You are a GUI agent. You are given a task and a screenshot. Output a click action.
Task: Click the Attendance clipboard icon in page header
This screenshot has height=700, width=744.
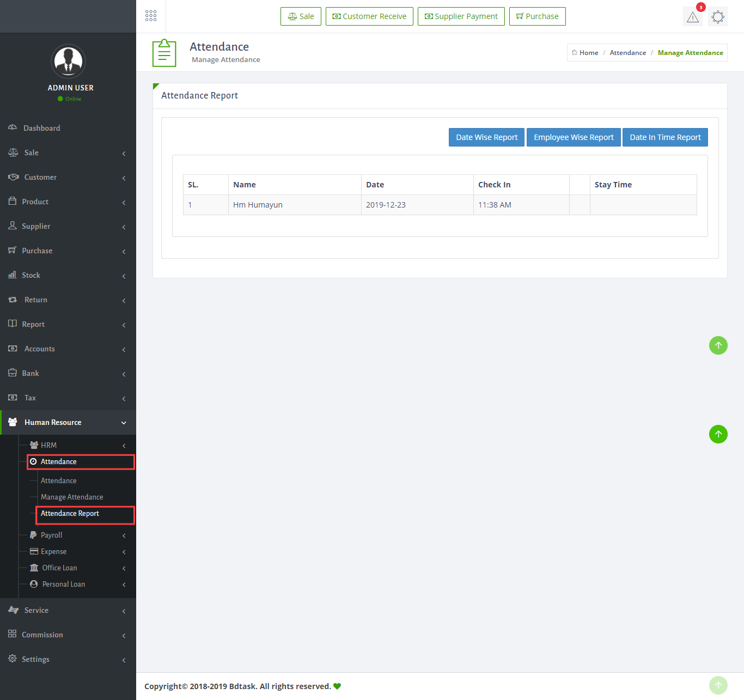[164, 53]
